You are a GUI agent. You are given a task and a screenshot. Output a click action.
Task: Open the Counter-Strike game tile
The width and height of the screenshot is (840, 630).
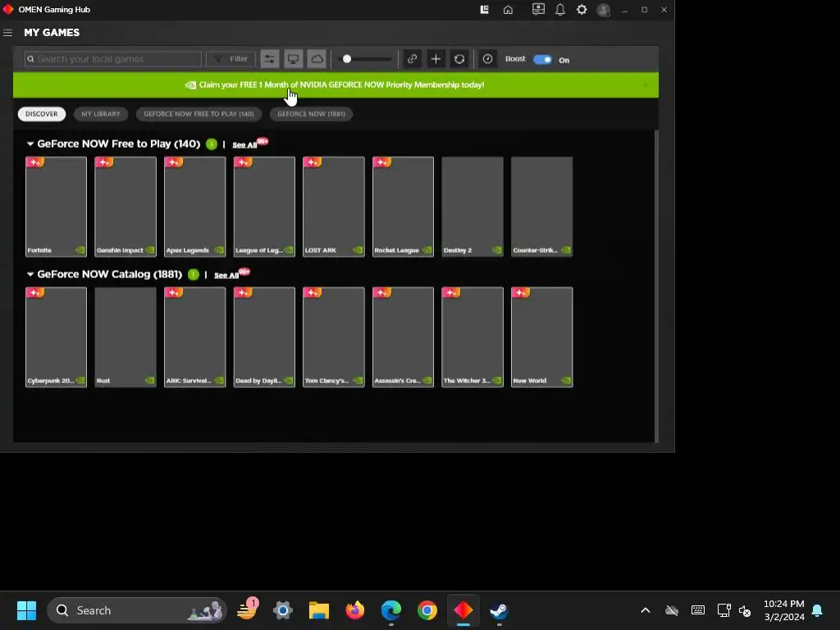tap(541, 207)
